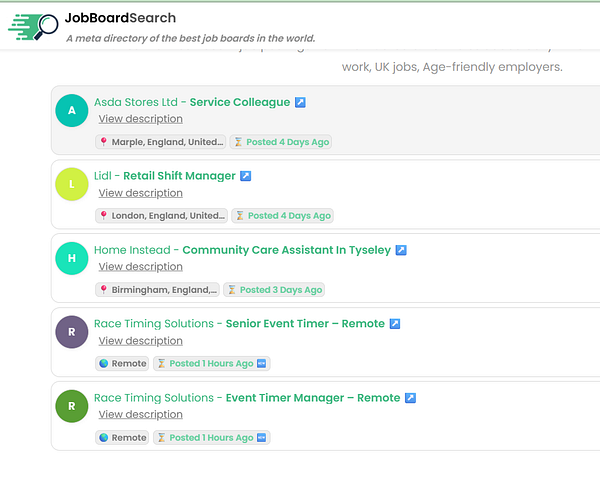
Task: Click NEW icon in Senior Event Timer badge
Action: pyautogui.click(x=261, y=363)
